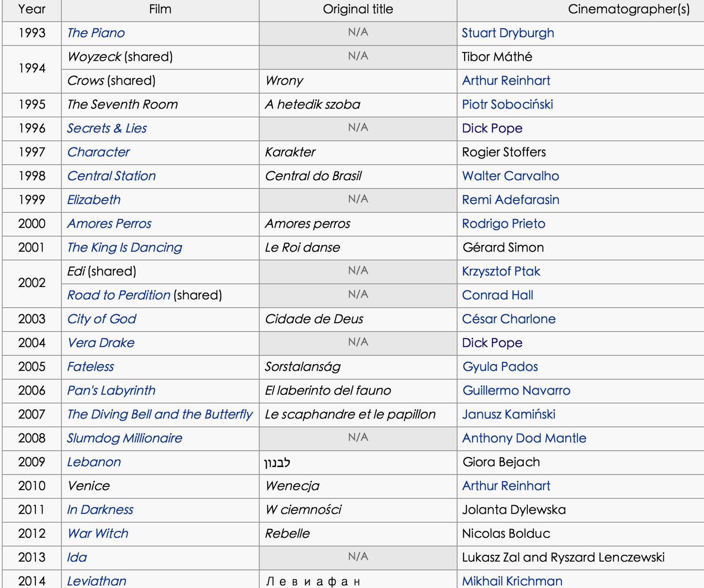
Task: Open Remi Adefarasin link
Action: [511, 200]
